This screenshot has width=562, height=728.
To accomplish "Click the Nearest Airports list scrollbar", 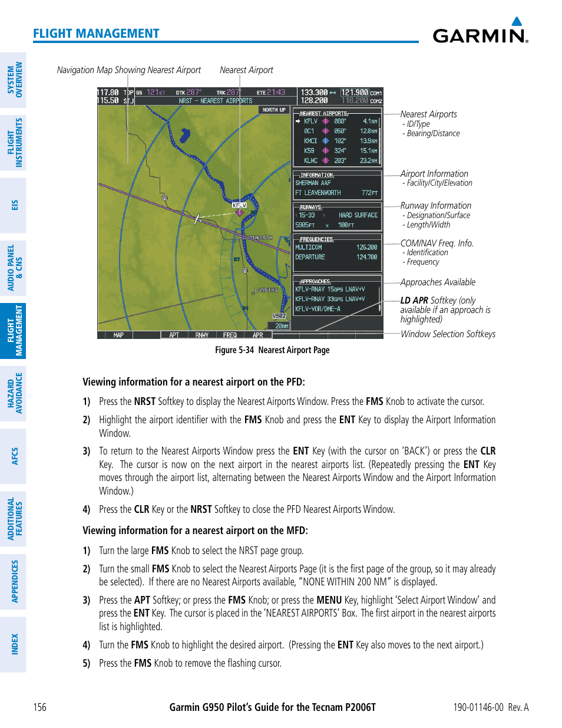I will coord(381,140).
